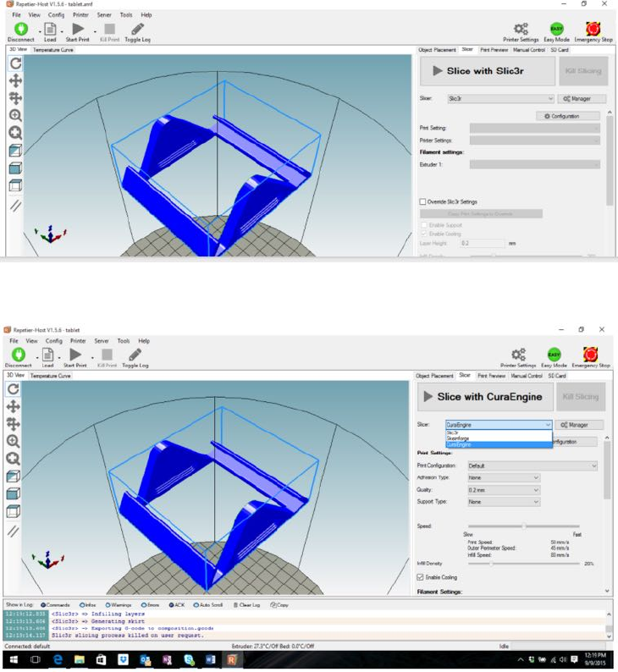The width and height of the screenshot is (618, 672).
Task: Toggle Auto Scroll in log bar
Action: 208,605
